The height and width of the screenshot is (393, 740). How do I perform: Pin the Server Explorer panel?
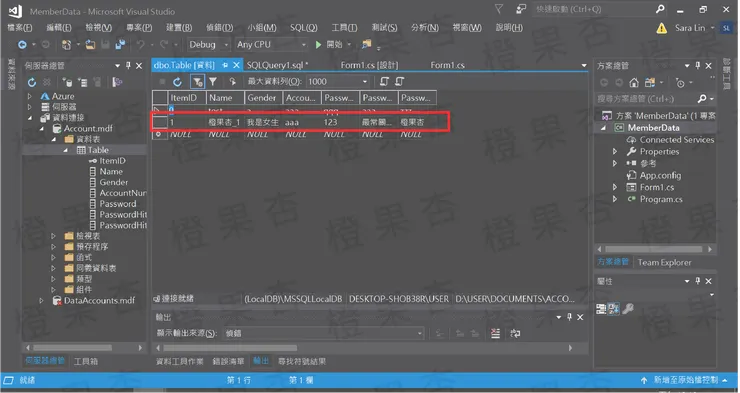pyautogui.click(x=128, y=66)
